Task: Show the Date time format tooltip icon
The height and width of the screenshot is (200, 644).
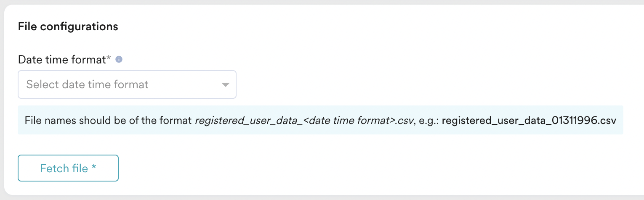Action: (119, 60)
